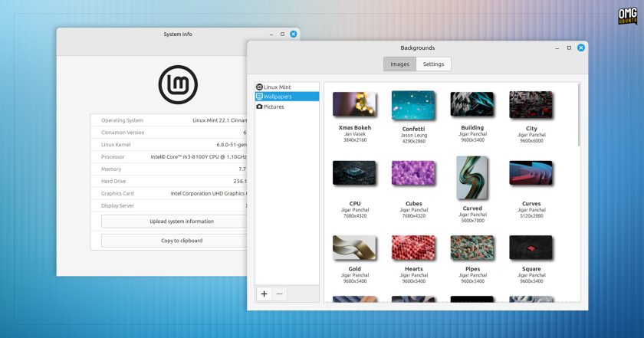The image size is (644, 338).
Task: Switch to the Images tab
Action: pos(399,64)
